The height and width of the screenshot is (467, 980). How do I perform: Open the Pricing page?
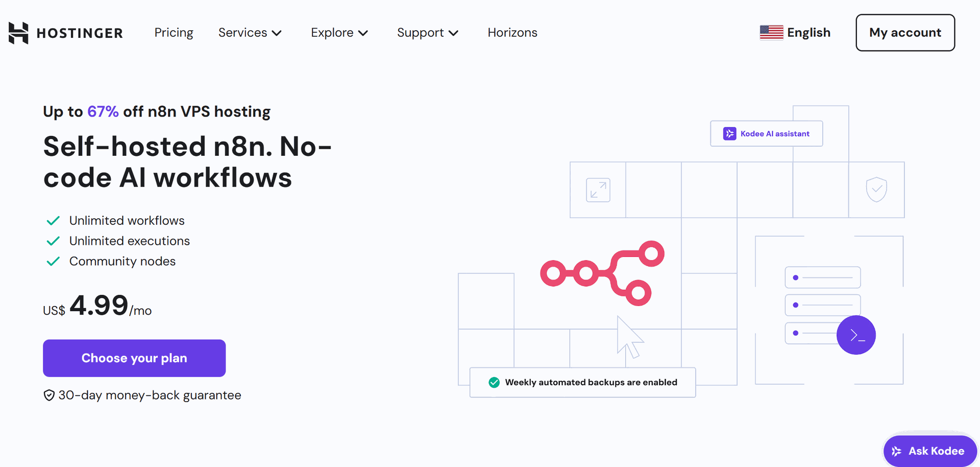pyautogui.click(x=174, y=33)
